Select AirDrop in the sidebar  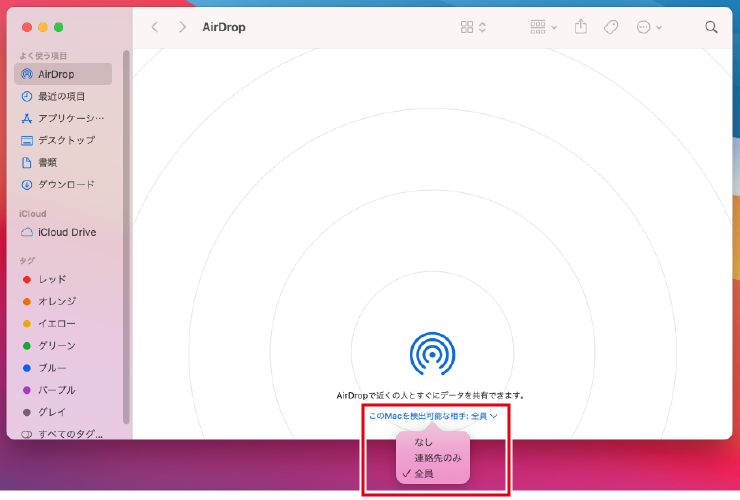63,74
